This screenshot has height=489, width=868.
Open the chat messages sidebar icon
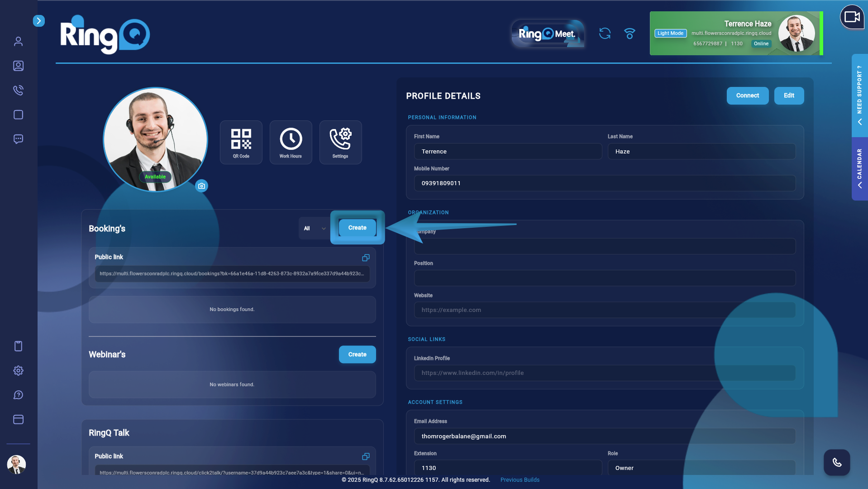(x=18, y=139)
